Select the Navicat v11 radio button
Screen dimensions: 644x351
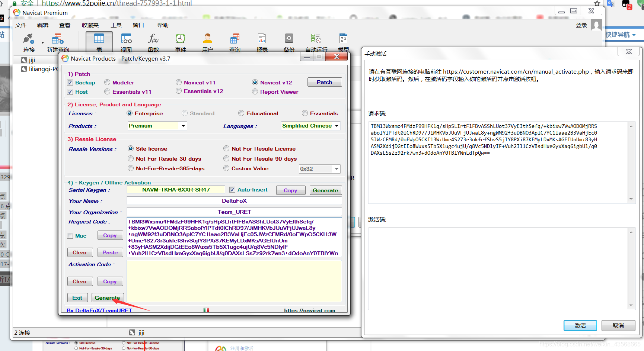point(179,82)
